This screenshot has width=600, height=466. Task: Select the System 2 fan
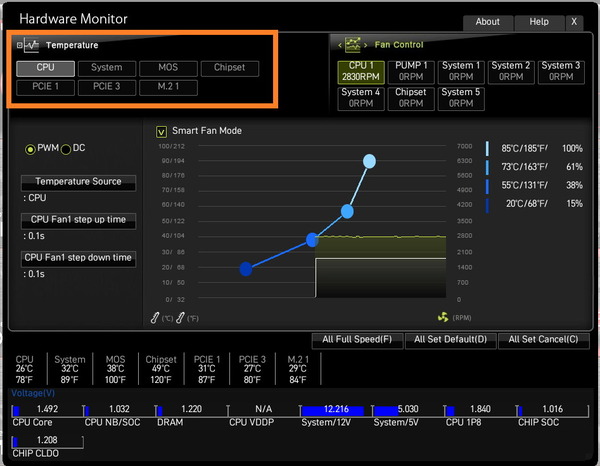click(x=511, y=72)
